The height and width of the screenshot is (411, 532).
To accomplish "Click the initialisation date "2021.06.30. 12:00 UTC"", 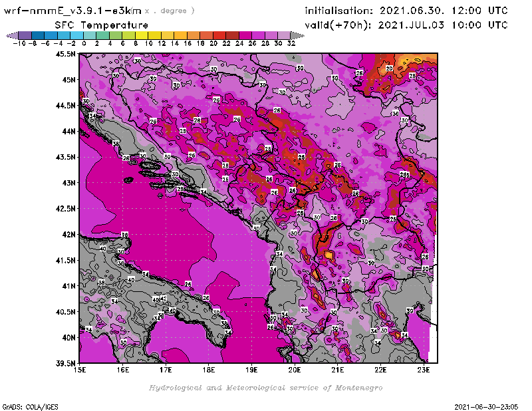I will [444, 11].
